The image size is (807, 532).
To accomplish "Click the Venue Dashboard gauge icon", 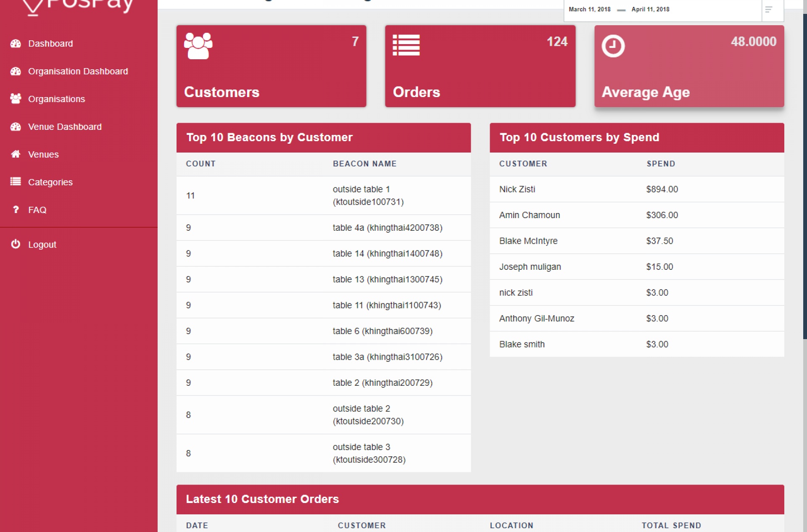I will (16, 126).
